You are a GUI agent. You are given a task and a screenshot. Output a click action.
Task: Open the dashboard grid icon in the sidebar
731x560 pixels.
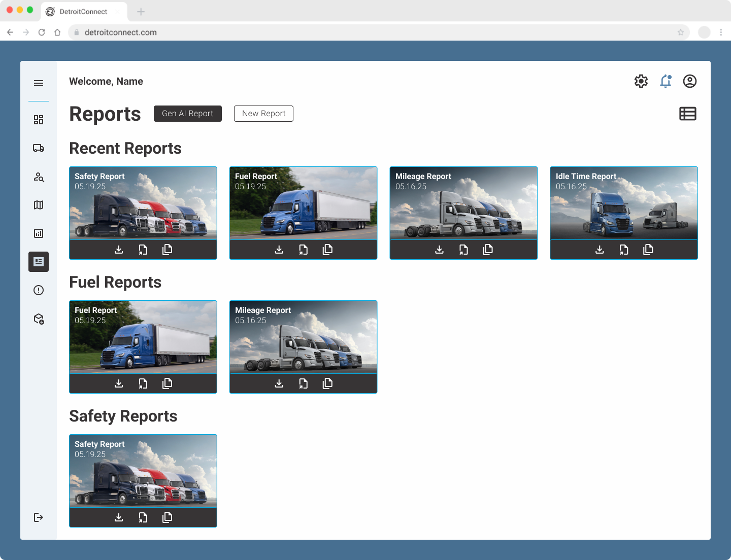[39, 119]
